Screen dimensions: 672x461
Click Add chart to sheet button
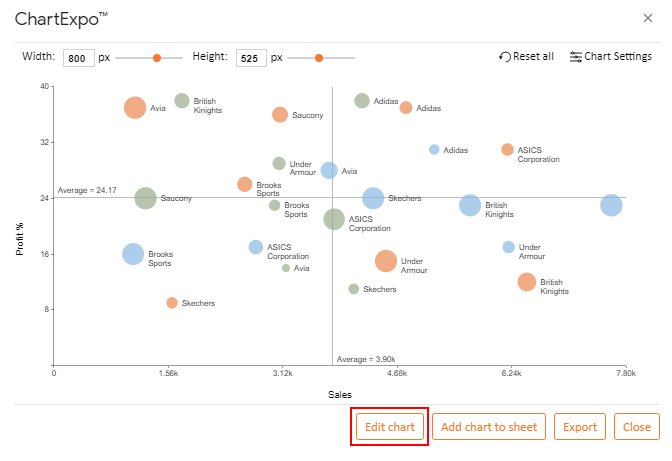489,427
